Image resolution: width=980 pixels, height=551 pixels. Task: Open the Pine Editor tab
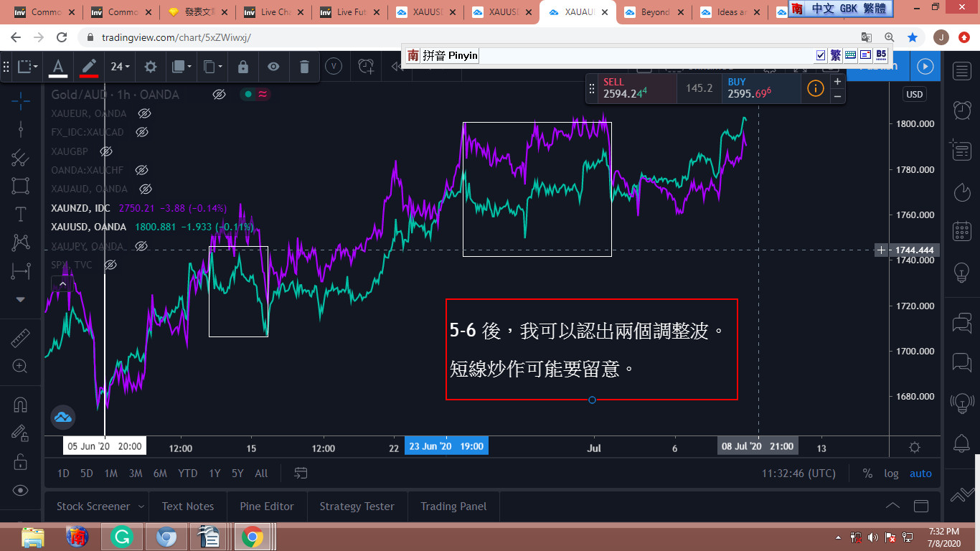(267, 507)
